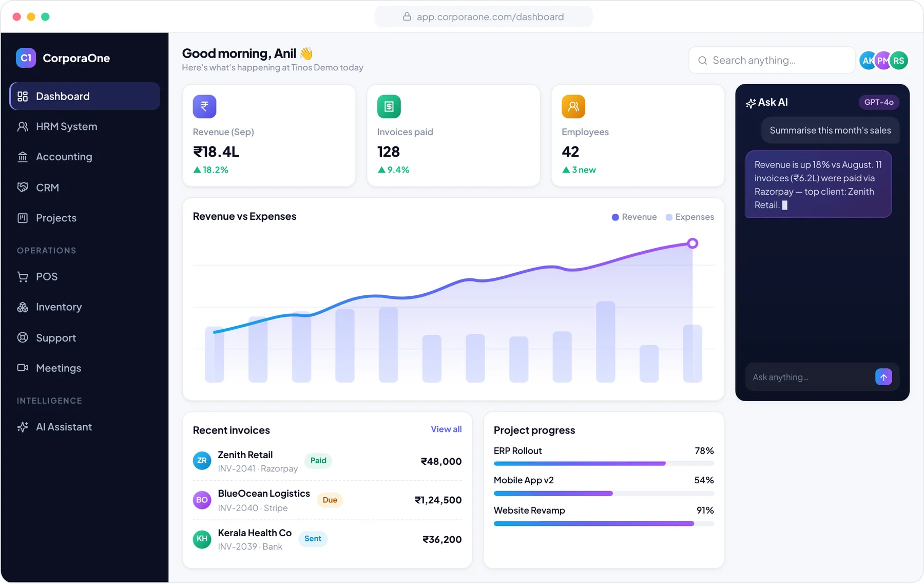Open Dashboard in the sidebar

point(85,96)
